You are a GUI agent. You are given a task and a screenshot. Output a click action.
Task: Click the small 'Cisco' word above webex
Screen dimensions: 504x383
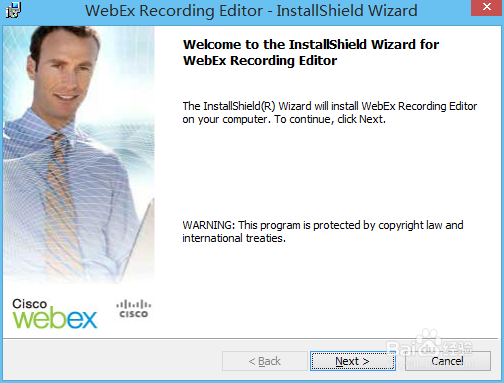[29, 304]
